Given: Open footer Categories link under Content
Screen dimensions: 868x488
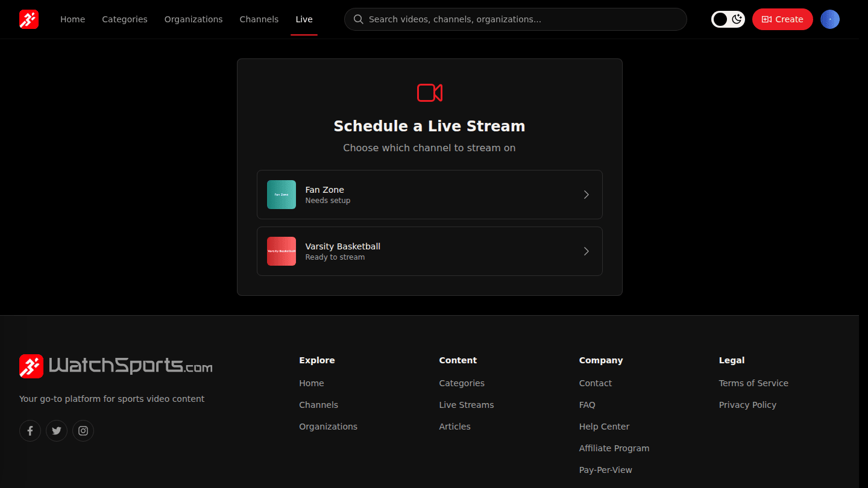Looking at the screenshot, I should [462, 383].
